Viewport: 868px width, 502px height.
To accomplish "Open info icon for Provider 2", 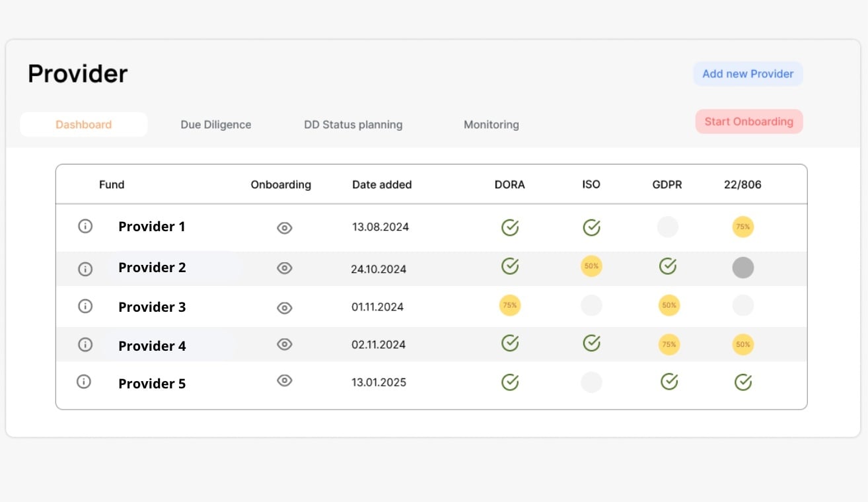I will coord(85,269).
